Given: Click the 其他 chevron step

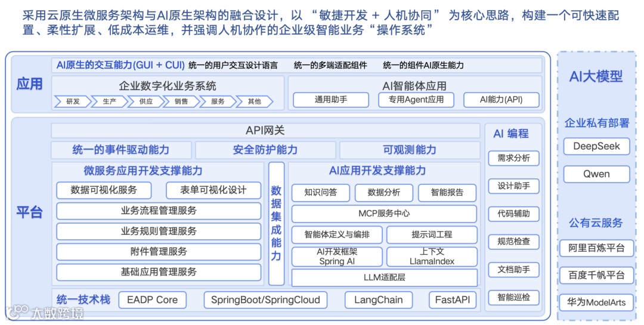Looking at the screenshot, I should coord(254,101).
